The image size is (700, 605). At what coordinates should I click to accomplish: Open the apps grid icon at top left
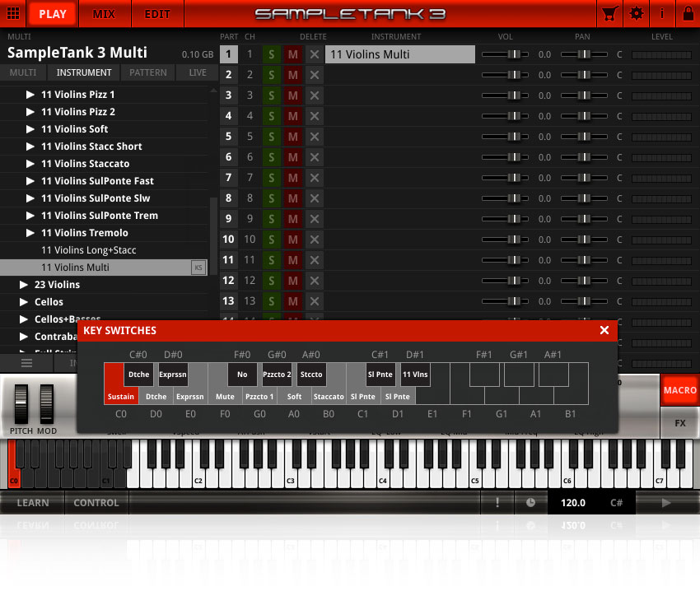click(13, 14)
